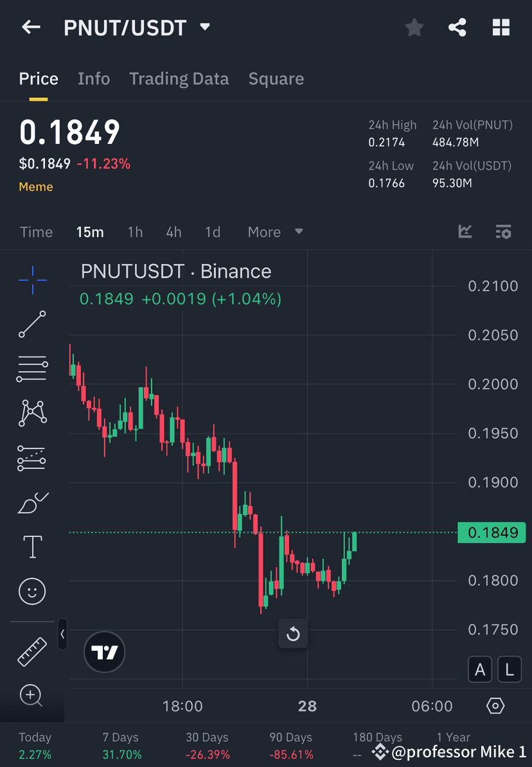Image resolution: width=532 pixels, height=767 pixels.
Task: Switch to the Trading Data tab
Action: click(x=179, y=78)
